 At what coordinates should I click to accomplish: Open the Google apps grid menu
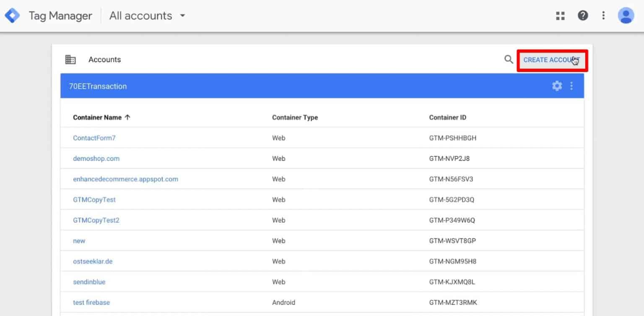coord(560,15)
